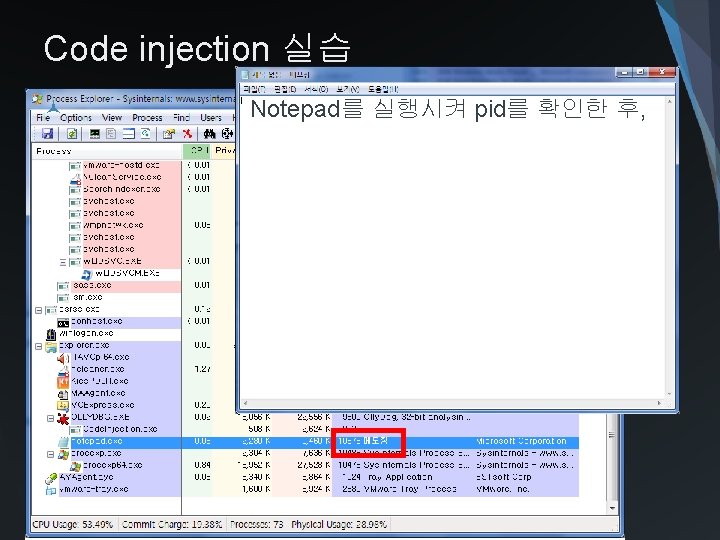Click Notepad's horizontal scrollbar right arrow
The width and height of the screenshot is (720, 540).
pos(659,403)
